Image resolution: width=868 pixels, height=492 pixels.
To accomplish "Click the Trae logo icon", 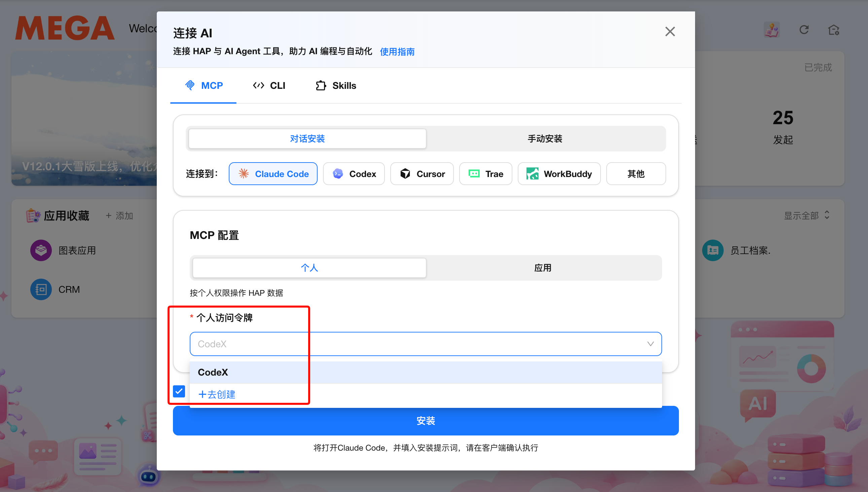I will click(474, 174).
